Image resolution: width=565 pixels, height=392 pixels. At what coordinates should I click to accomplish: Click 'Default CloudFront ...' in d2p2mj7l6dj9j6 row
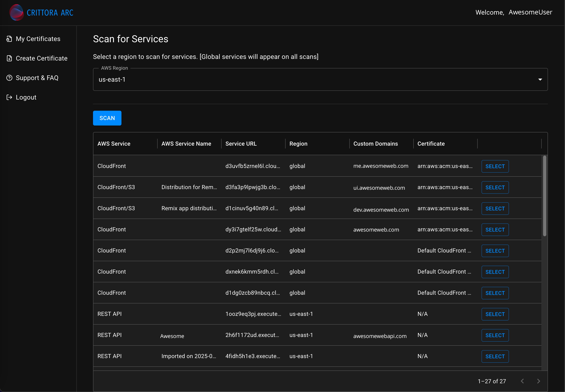[x=444, y=250]
